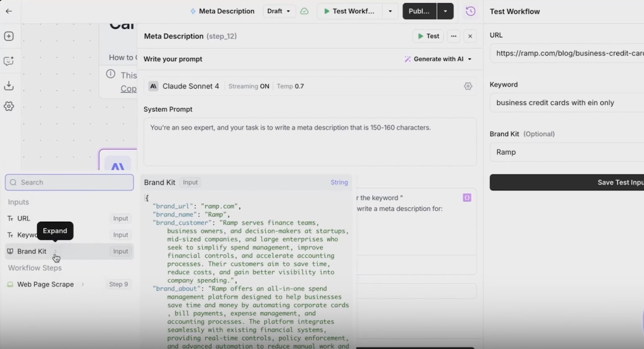Expand the Brand Kit input chevron
The width and height of the screenshot is (644, 349).
(55, 251)
